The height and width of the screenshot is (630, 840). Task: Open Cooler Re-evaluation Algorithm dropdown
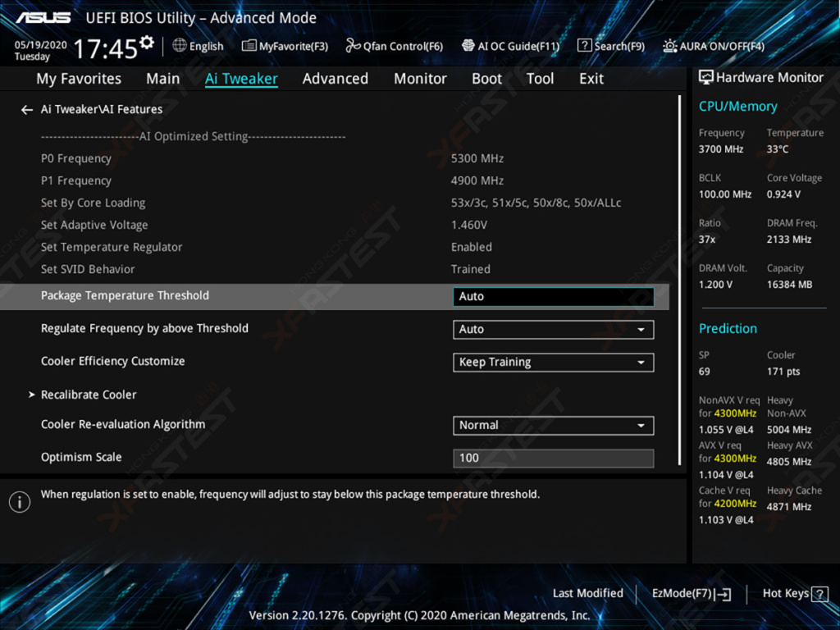click(554, 426)
